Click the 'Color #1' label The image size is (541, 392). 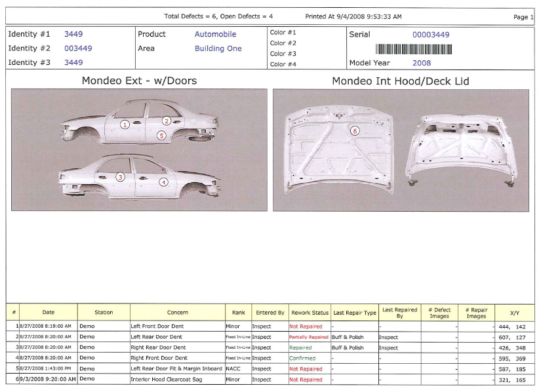283,32
